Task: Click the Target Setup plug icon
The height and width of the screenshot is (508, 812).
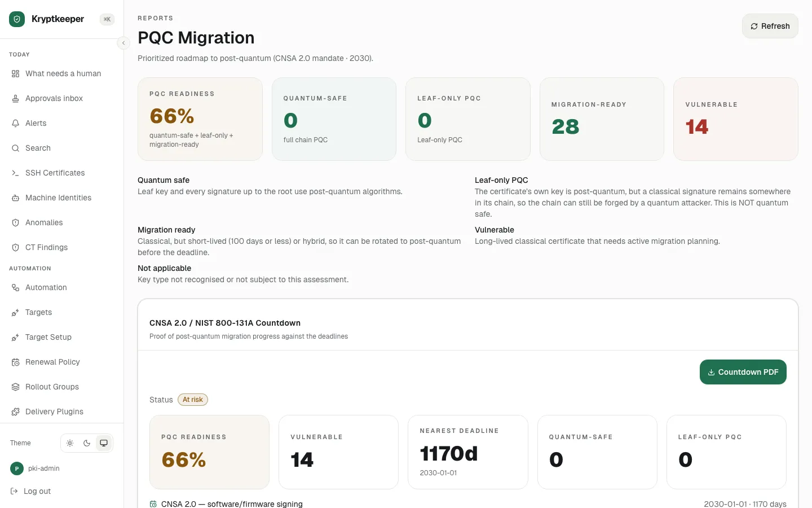Action: pos(16,337)
